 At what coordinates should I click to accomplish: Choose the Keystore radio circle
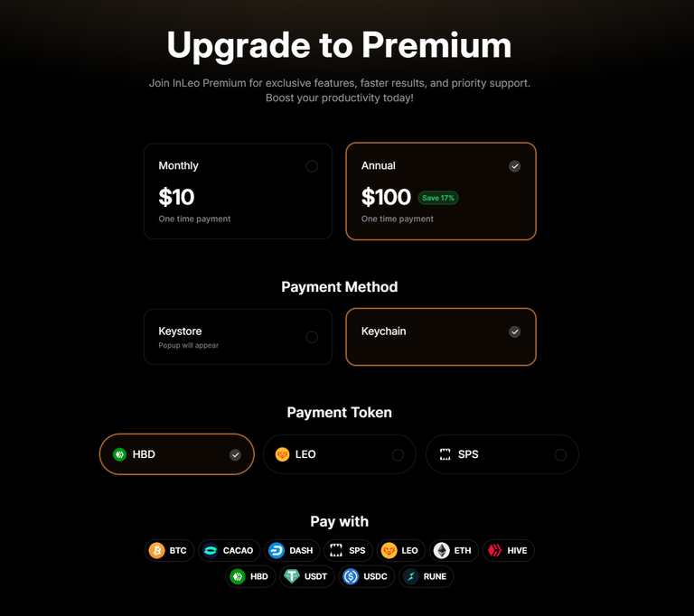pos(312,337)
